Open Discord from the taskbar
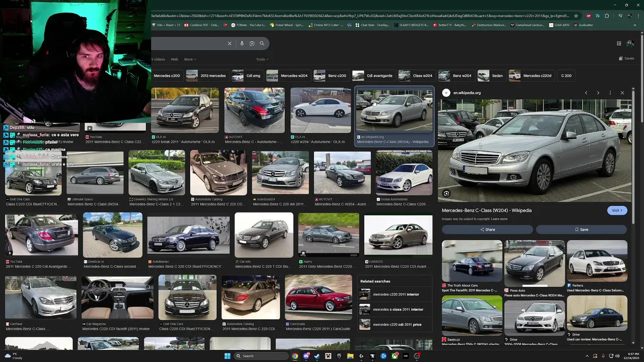The image size is (644, 362). 306,356
